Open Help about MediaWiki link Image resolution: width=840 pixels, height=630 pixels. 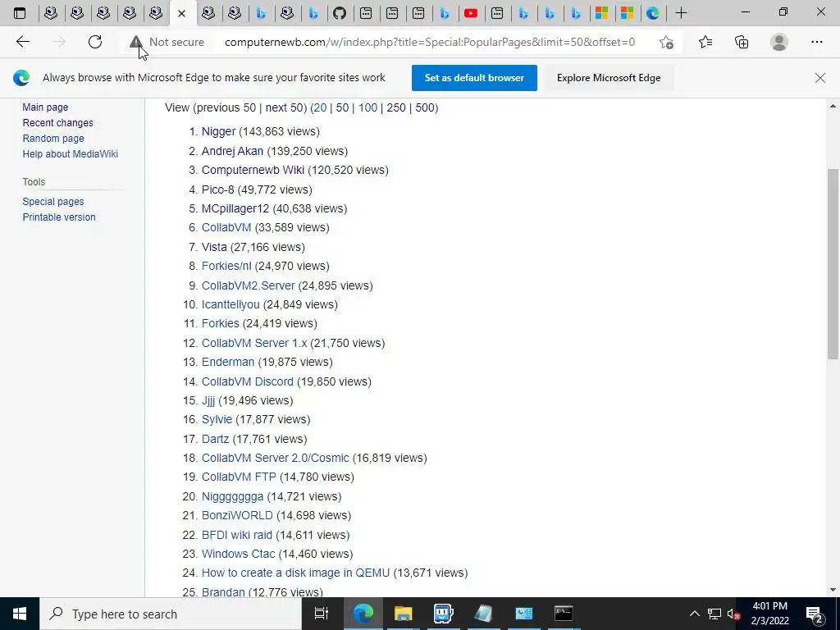point(71,153)
